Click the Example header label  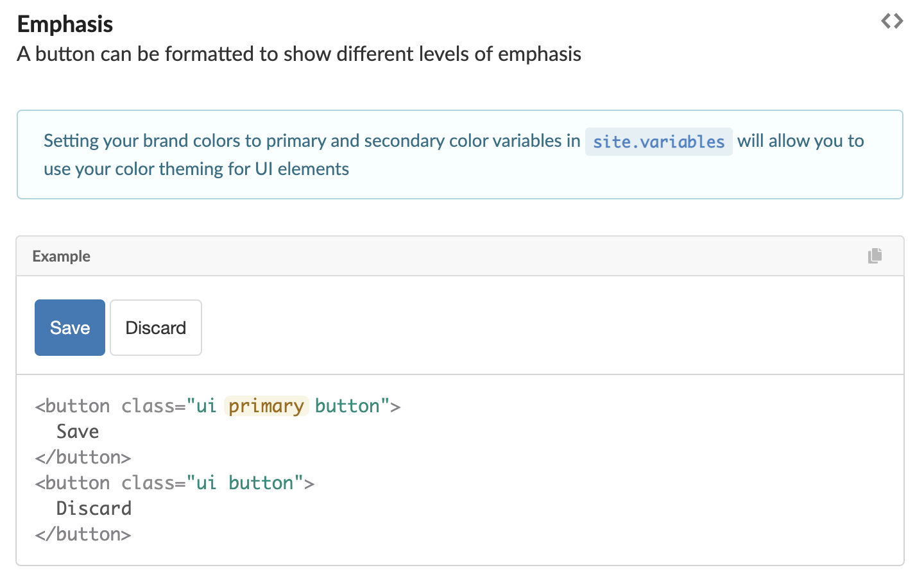point(62,256)
